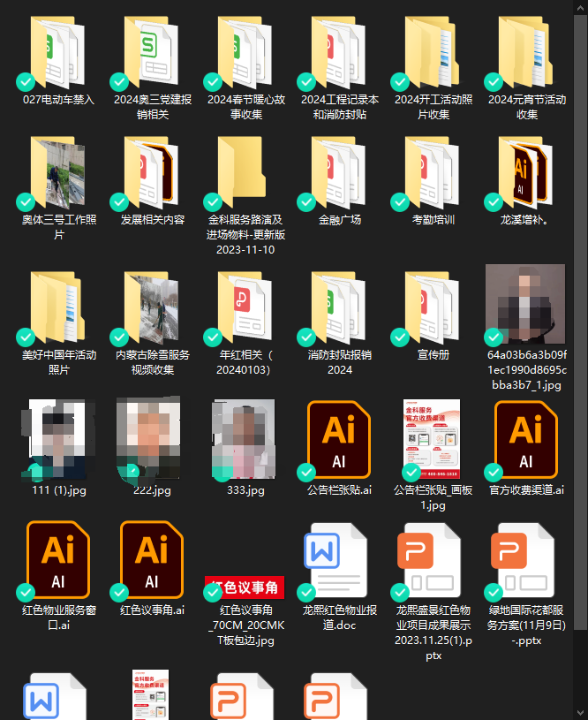The image size is (588, 720).
Task: Select the 111 (1).jpg photo thumbnail
Action: (x=58, y=437)
